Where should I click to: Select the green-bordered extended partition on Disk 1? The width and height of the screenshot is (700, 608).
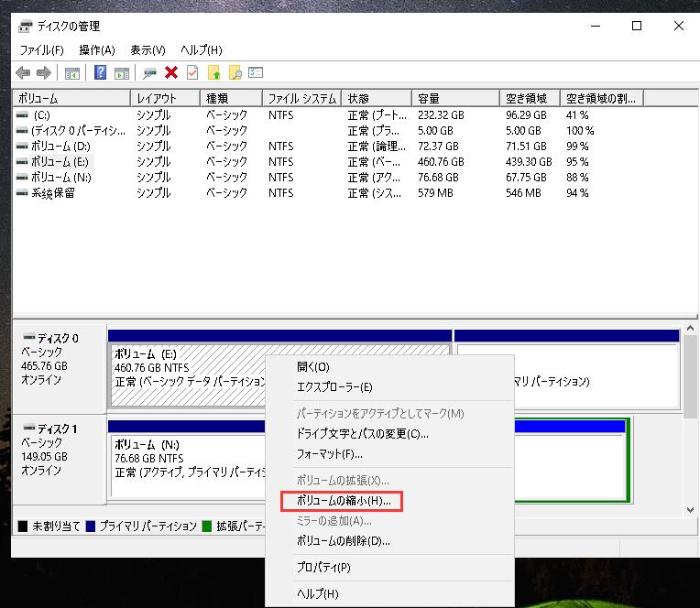click(573, 460)
